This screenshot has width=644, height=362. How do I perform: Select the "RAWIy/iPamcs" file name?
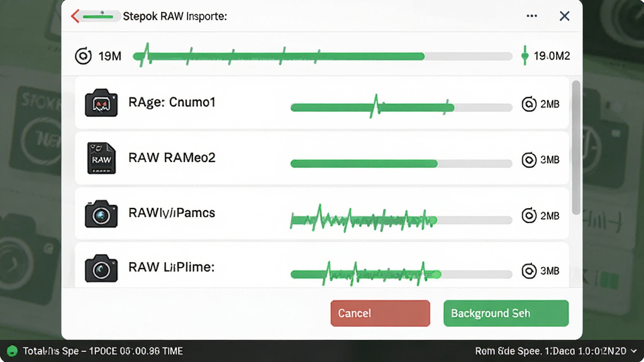(172, 213)
